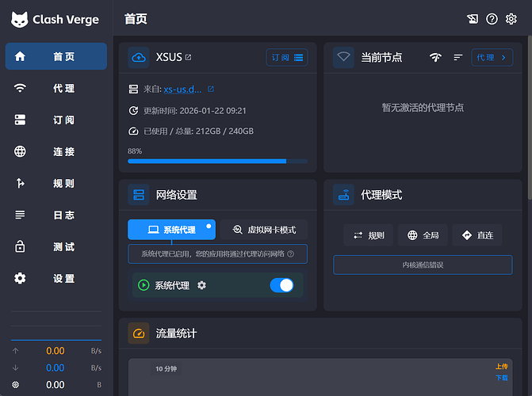Click the 10 分钟 chart range label

(166, 369)
